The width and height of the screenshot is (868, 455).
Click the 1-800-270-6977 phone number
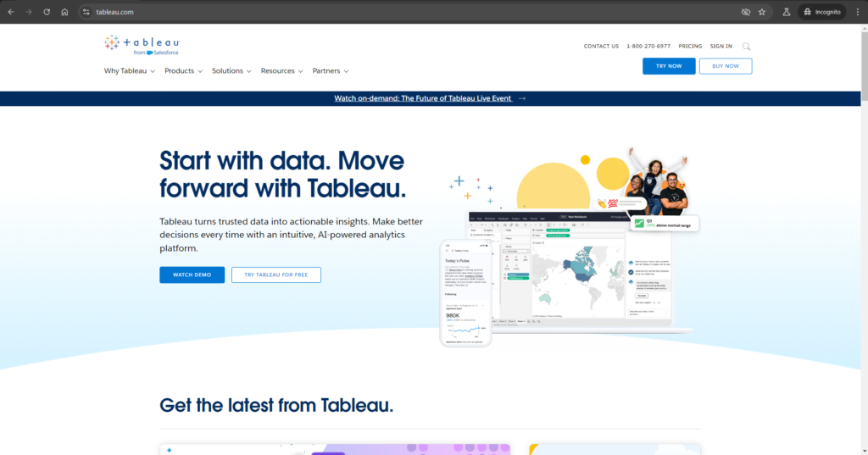pos(648,47)
